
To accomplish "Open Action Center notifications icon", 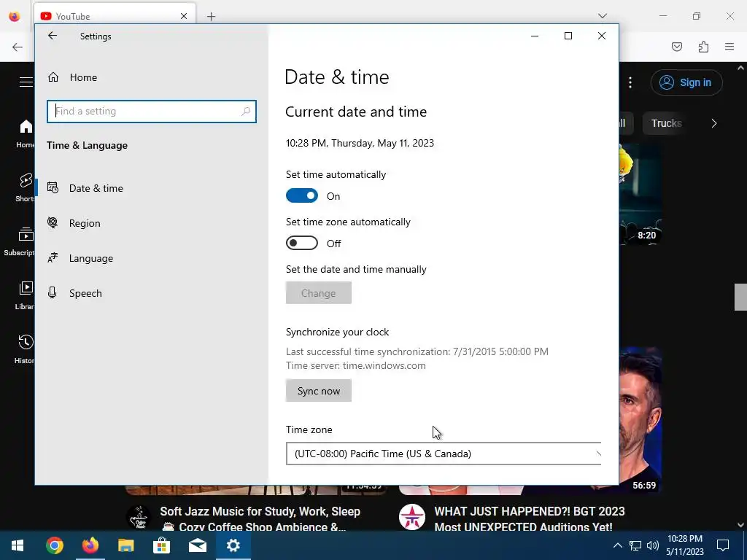I will click(723, 545).
